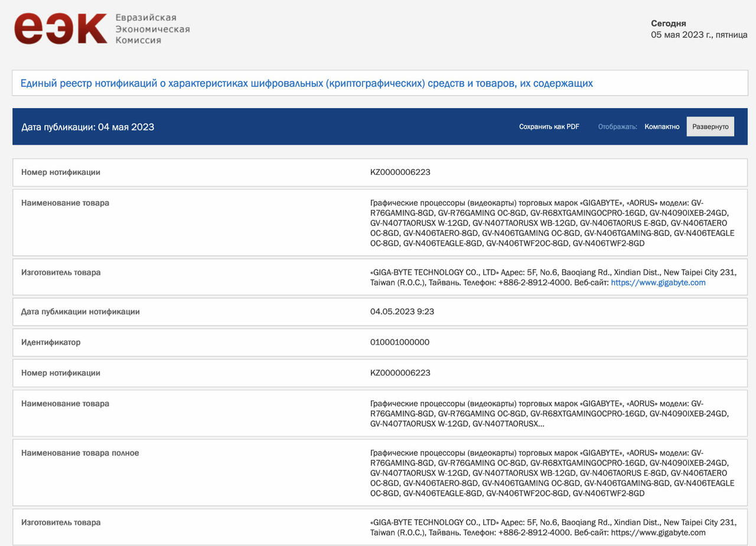Click the second Номер нотификации label
The height and width of the screenshot is (546, 756).
click(61, 373)
